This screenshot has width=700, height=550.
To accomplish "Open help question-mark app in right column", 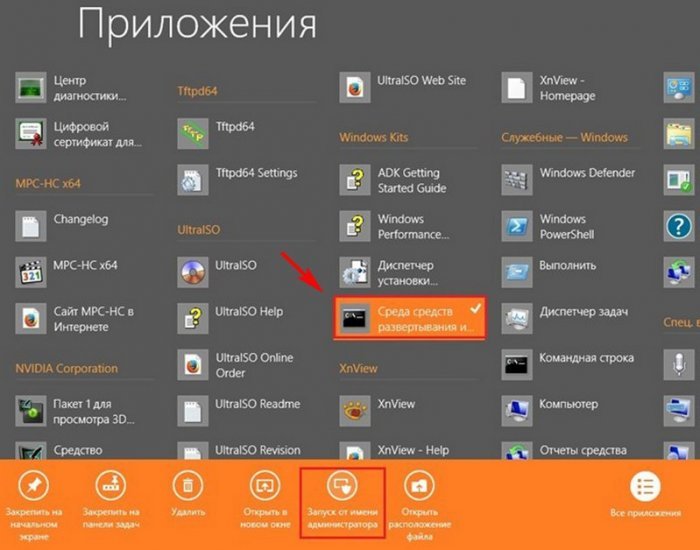I will pyautogui.click(x=679, y=226).
